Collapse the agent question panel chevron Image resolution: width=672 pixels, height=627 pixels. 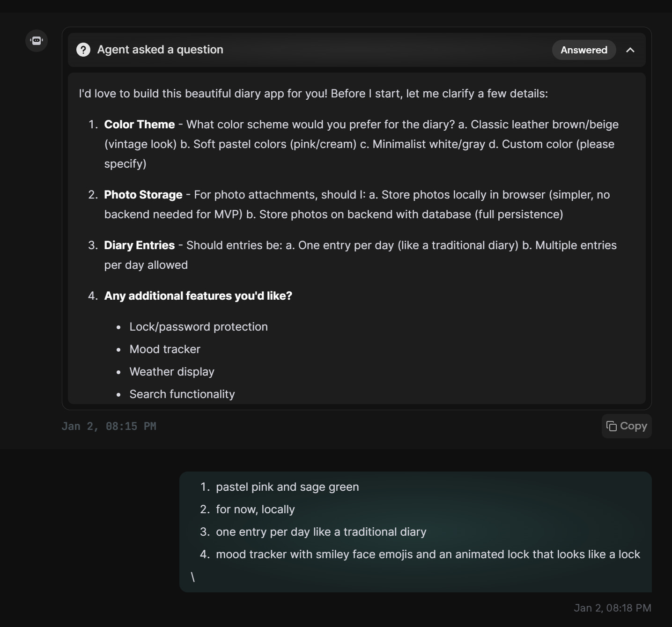pos(630,50)
